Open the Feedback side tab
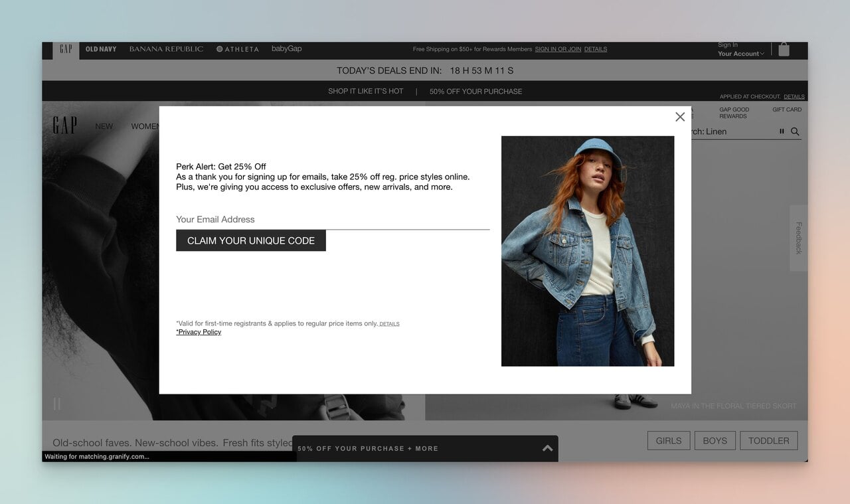Screen dimensions: 850x504 pyautogui.click(x=799, y=238)
